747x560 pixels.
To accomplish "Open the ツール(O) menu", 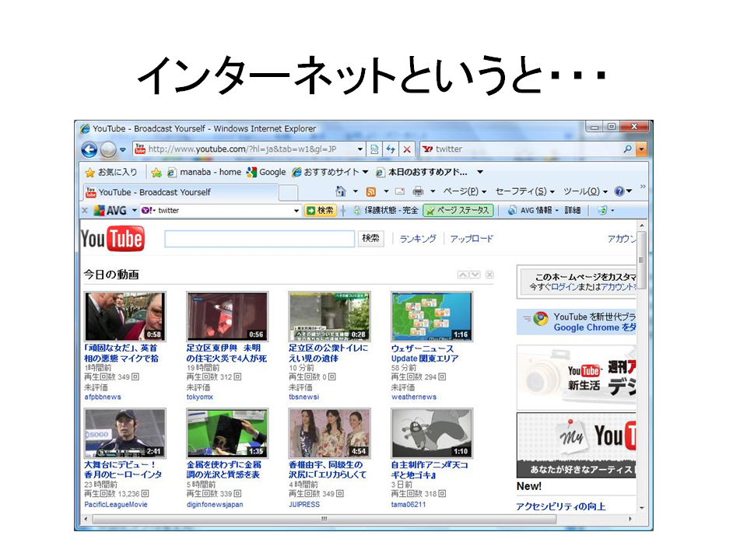I will (585, 191).
